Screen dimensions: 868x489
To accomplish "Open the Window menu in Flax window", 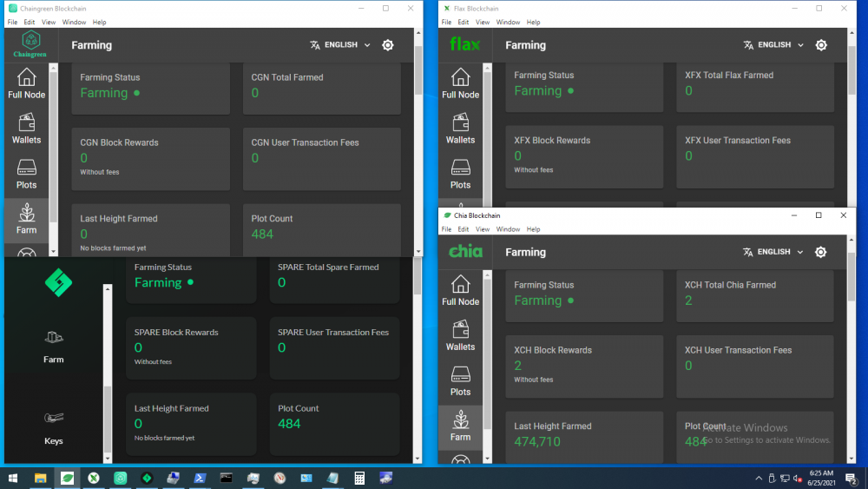I will (x=508, y=23).
